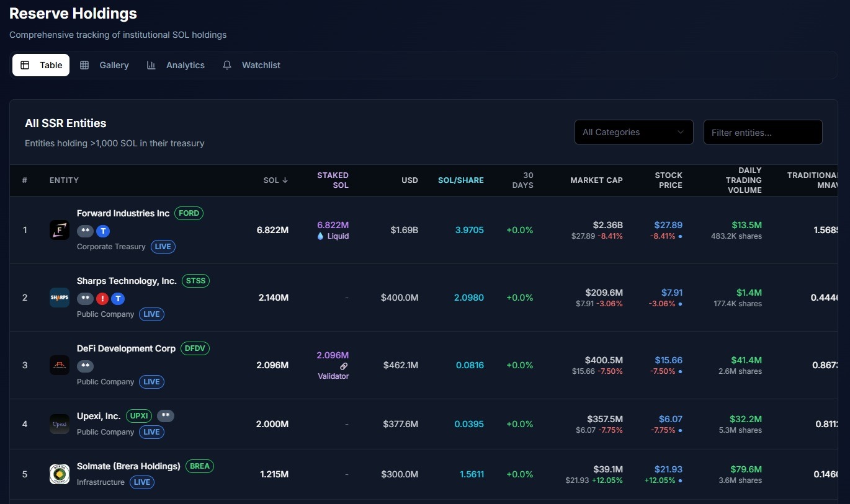This screenshot has width=850, height=504.
Task: Open Solmate (Brera Holdings) entity name
Action: tap(128, 466)
